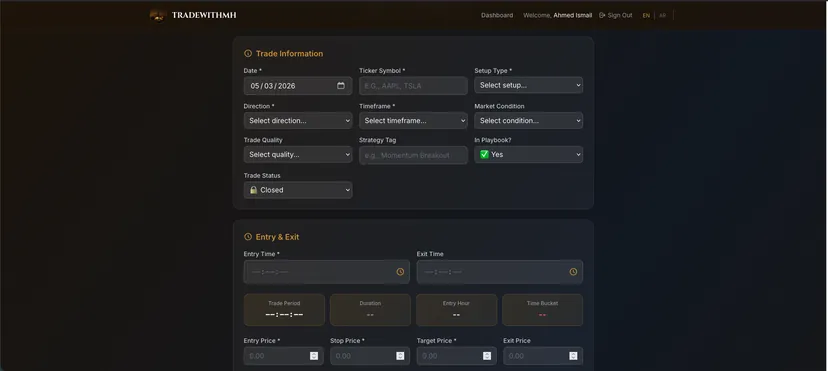Click the Exit Price spinner control
Image resolution: width=828 pixels, height=371 pixels.
click(x=573, y=356)
